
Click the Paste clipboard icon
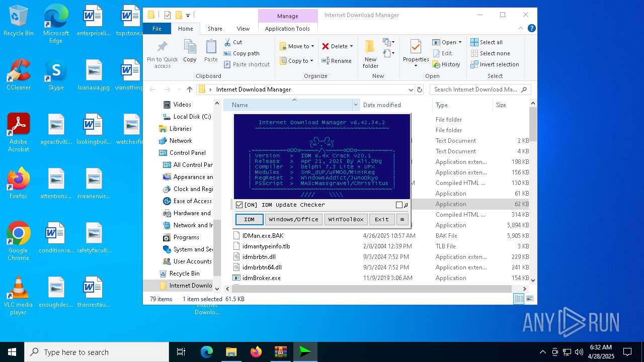coord(211,47)
